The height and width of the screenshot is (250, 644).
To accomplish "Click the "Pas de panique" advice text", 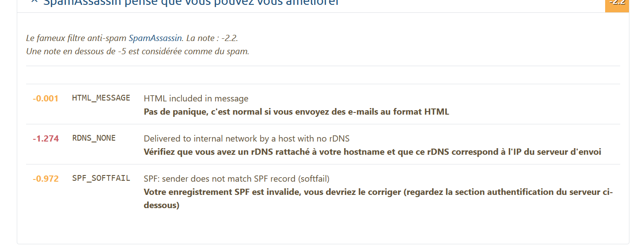I will [x=296, y=112].
